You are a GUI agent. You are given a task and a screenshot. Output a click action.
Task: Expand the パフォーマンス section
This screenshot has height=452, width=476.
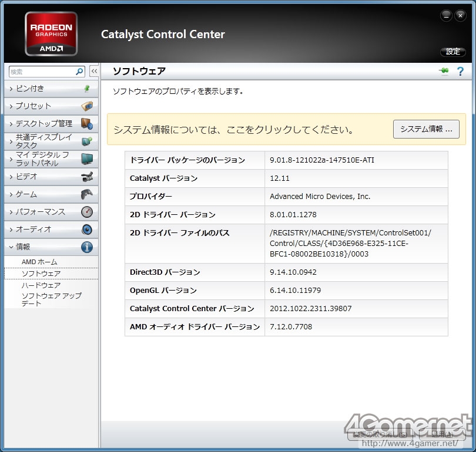tap(51, 211)
